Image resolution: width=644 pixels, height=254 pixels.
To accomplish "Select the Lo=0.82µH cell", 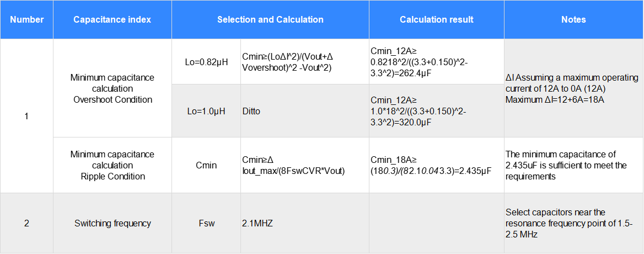I will tap(206, 62).
